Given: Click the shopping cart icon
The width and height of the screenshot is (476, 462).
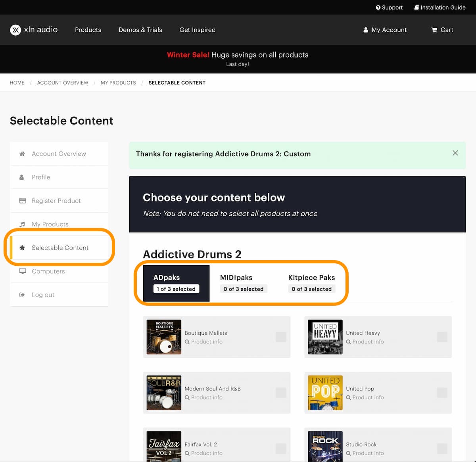Looking at the screenshot, I should tap(434, 30).
